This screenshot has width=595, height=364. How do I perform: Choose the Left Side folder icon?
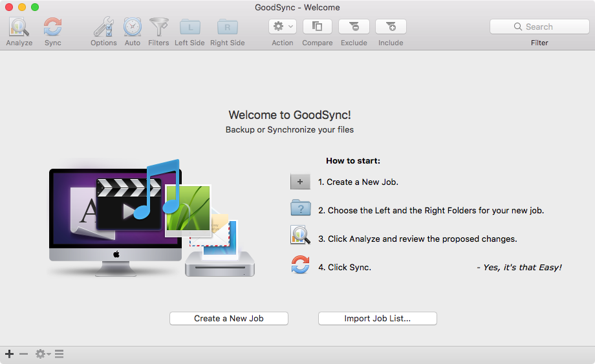189,27
